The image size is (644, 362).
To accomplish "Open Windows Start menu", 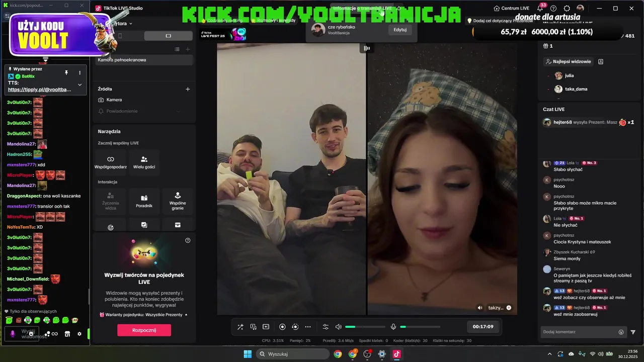I will pyautogui.click(x=248, y=354).
